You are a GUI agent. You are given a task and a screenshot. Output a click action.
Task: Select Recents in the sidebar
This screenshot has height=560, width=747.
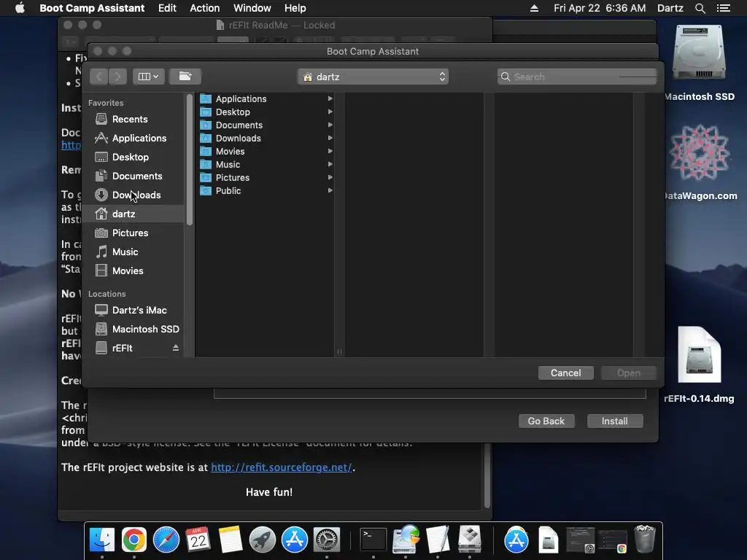134,119
